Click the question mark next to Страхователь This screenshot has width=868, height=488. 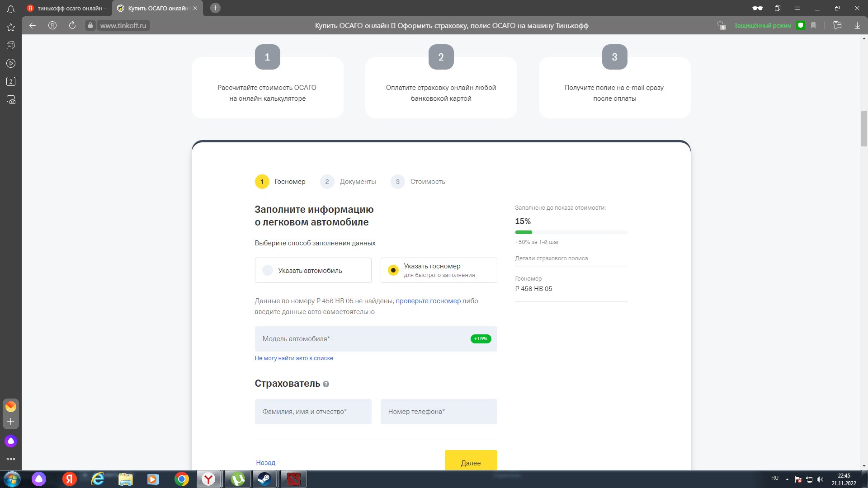click(x=326, y=384)
